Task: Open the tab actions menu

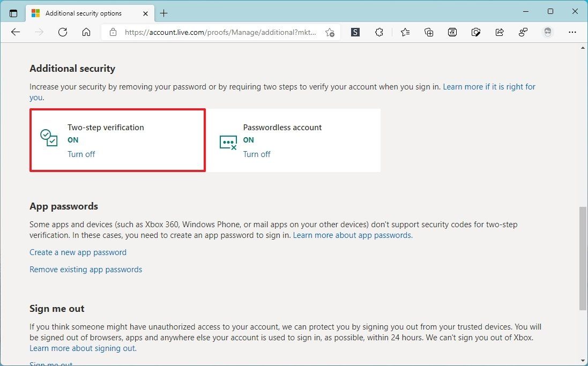Action: pyautogui.click(x=13, y=13)
